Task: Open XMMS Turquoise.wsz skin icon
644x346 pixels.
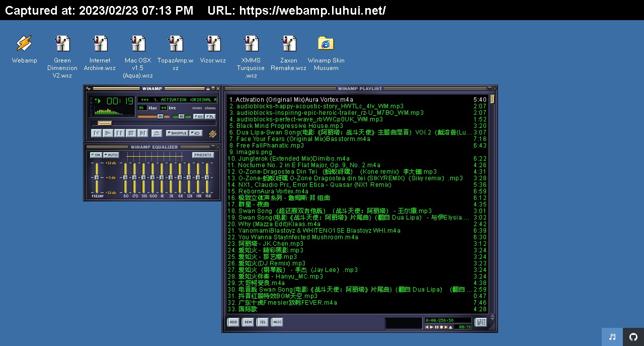Action: pos(251,56)
